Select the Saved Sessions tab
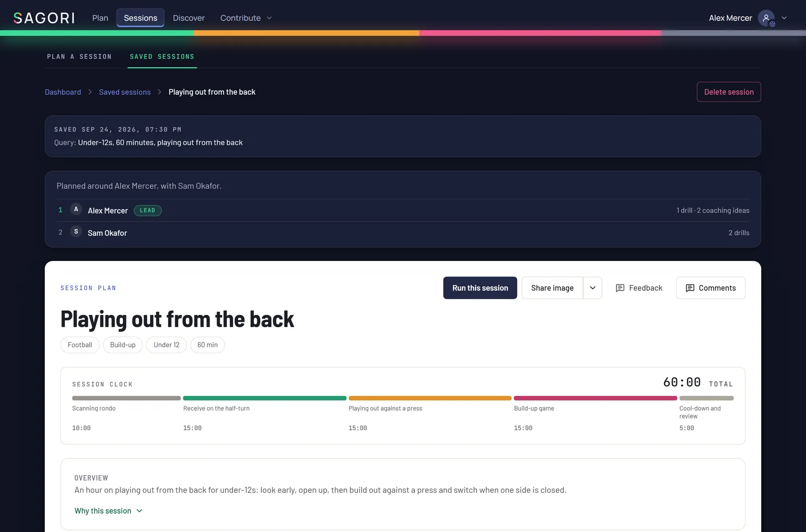 point(162,57)
